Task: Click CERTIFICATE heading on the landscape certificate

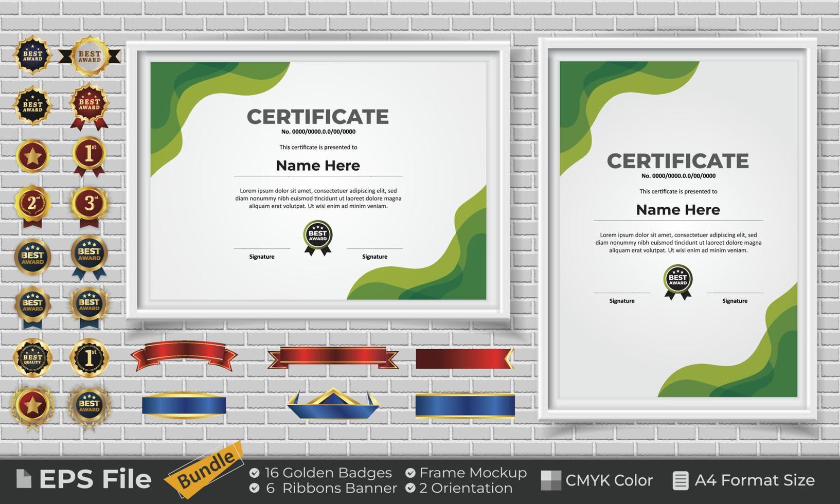Action: click(318, 117)
